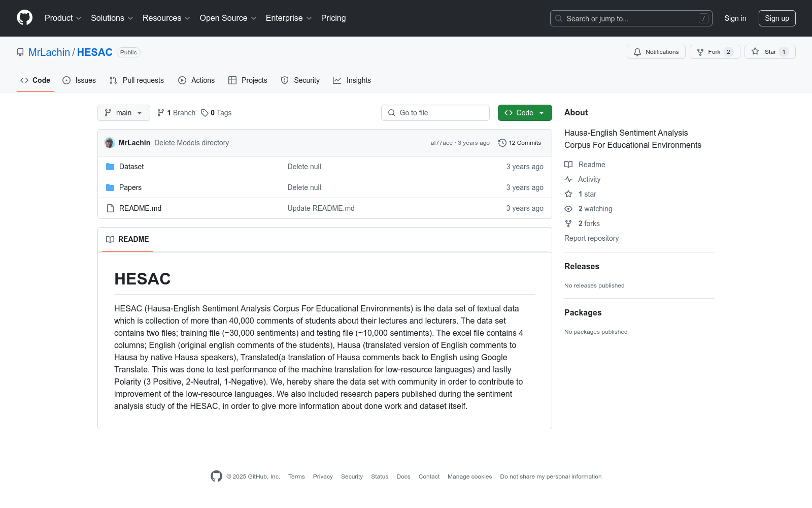Image resolution: width=812 pixels, height=508 pixels.
Task: Select the Code tab
Action: [36, 80]
